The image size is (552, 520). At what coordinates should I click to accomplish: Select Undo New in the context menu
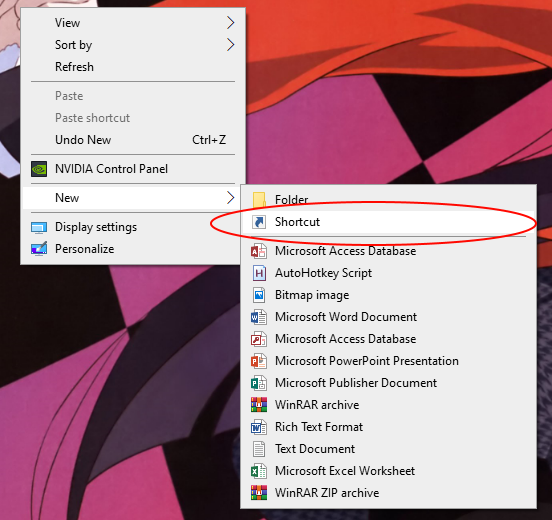click(x=133, y=140)
